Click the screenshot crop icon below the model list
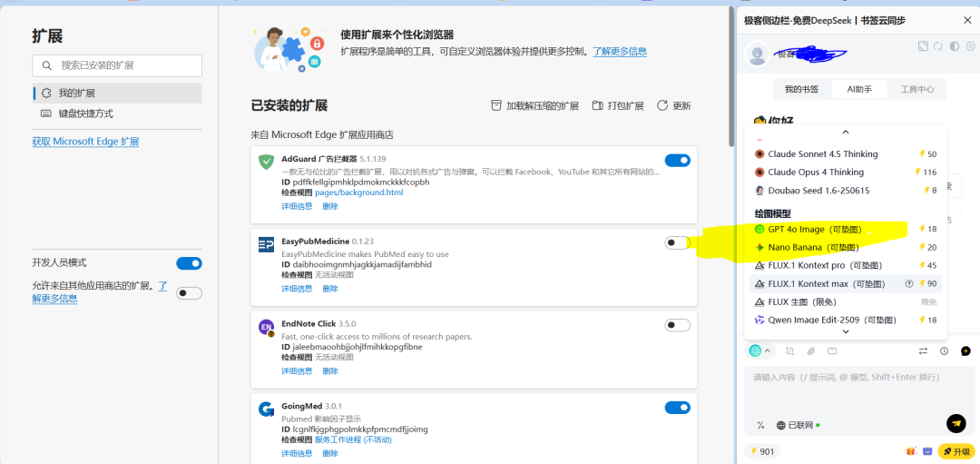980x464 pixels. click(x=790, y=350)
